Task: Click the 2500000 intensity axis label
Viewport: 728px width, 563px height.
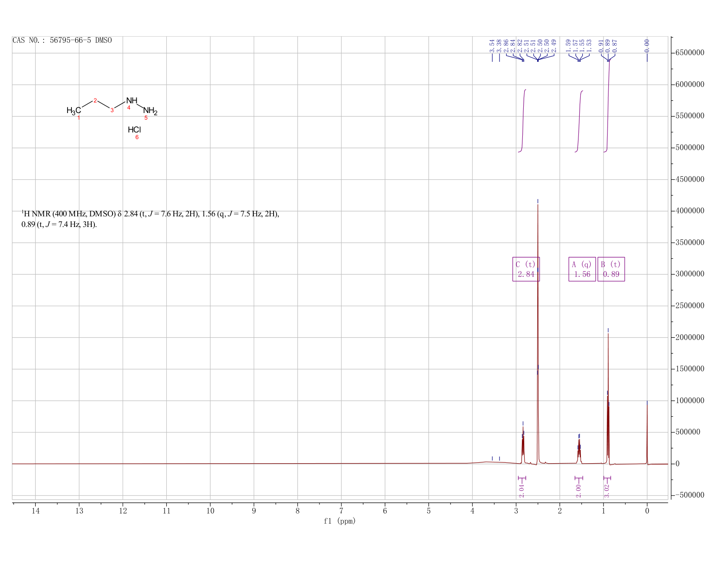Action: point(689,306)
